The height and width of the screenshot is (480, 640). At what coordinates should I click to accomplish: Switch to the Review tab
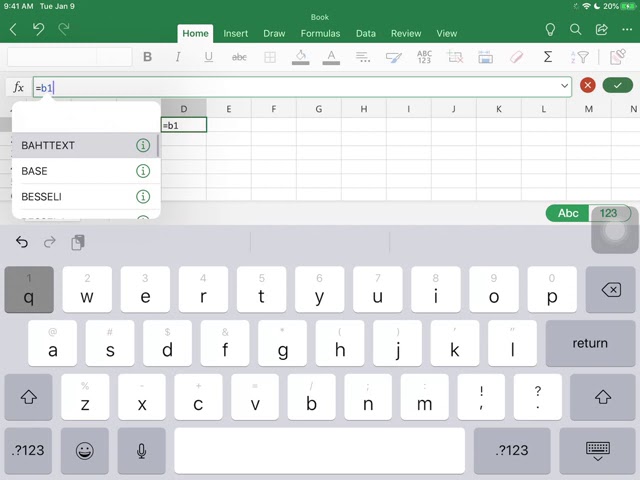tap(406, 33)
